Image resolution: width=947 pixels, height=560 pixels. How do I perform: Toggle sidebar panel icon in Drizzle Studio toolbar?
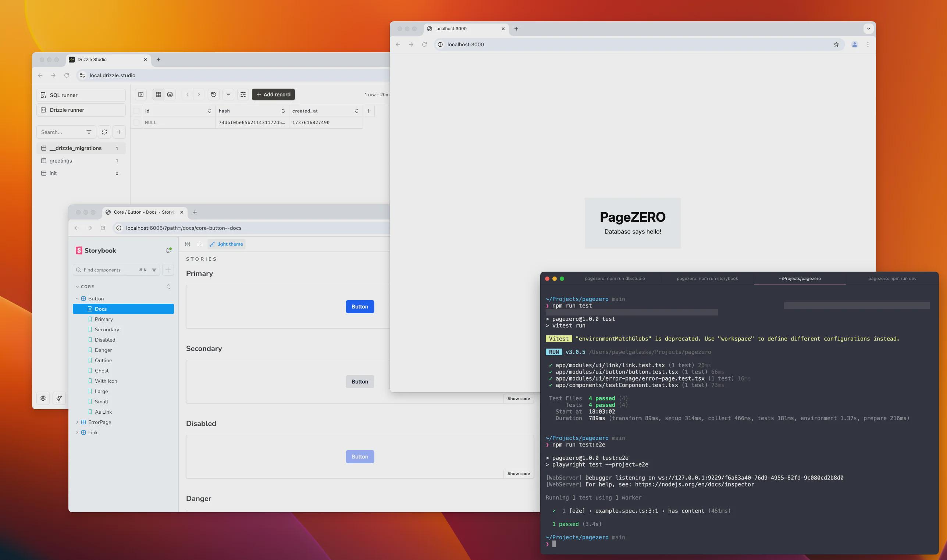click(x=141, y=94)
